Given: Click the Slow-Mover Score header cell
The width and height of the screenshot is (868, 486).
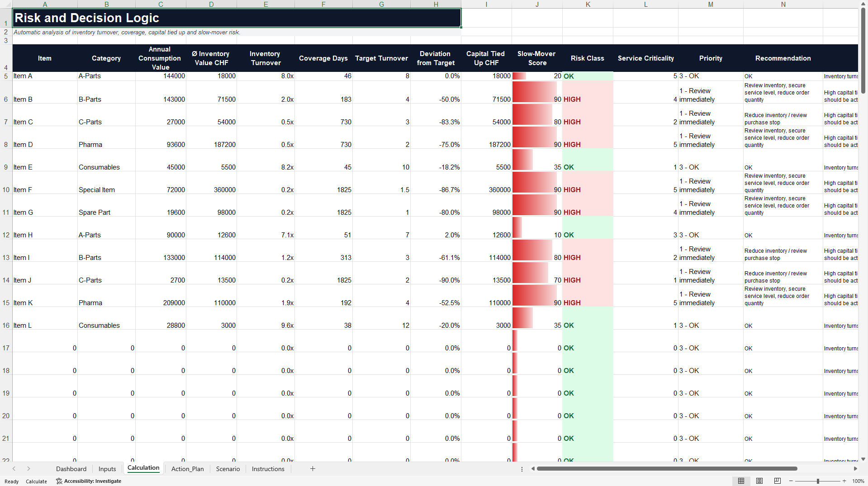Looking at the screenshot, I should tap(537, 58).
